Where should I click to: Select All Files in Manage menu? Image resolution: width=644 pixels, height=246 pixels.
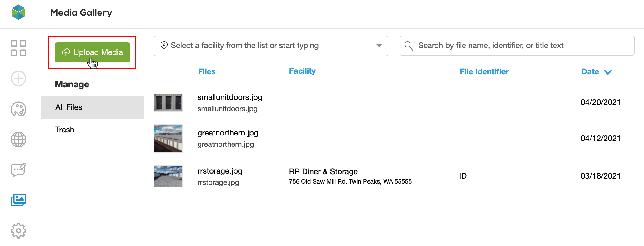[x=69, y=107]
